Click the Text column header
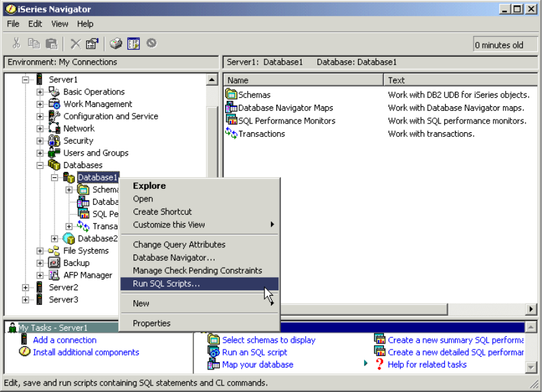This screenshot has width=542, height=392. click(461, 80)
